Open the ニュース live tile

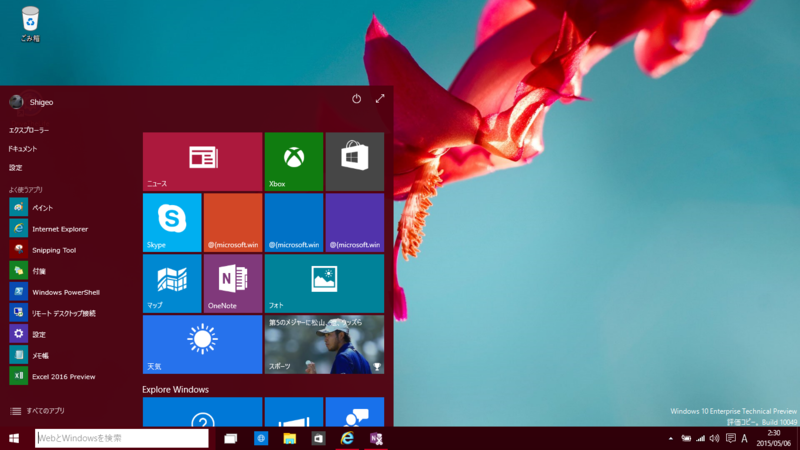click(x=203, y=162)
